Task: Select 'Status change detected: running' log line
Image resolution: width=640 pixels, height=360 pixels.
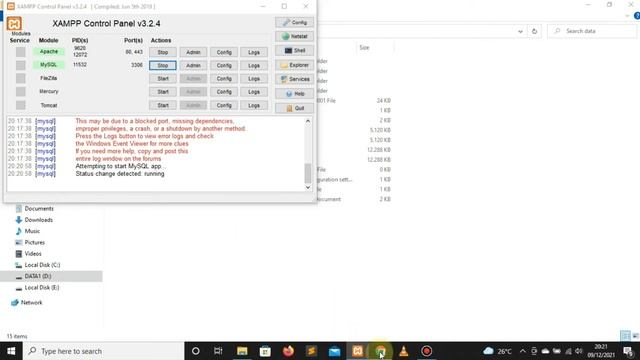Action: 120,174
